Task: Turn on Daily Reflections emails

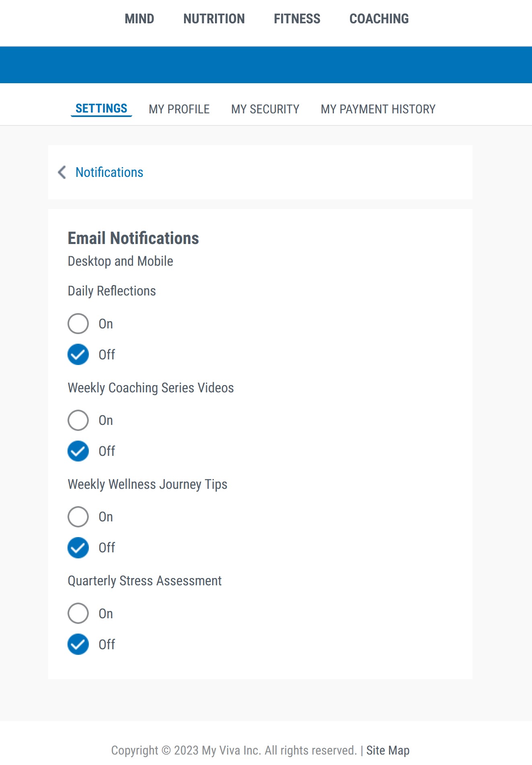Action: (78, 324)
